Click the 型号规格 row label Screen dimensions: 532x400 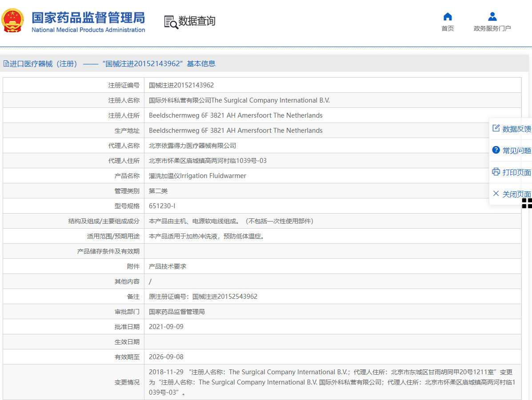(127, 206)
